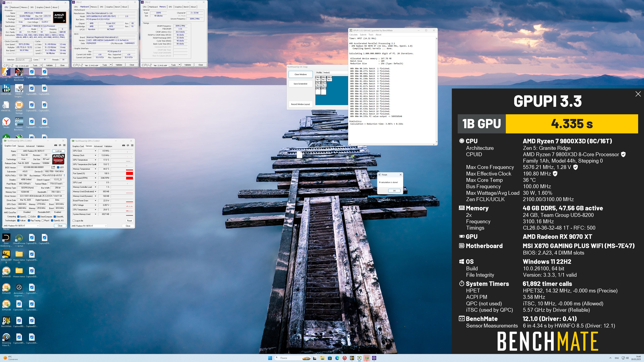The width and height of the screenshot is (644, 362).
Task: Open Microsoft Edge from taskbar
Action: 337,358
